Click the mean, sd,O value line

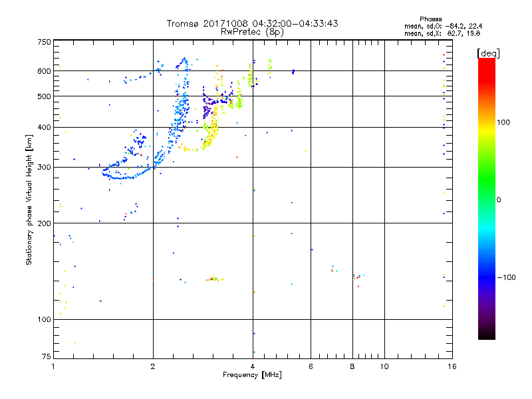(443, 26)
